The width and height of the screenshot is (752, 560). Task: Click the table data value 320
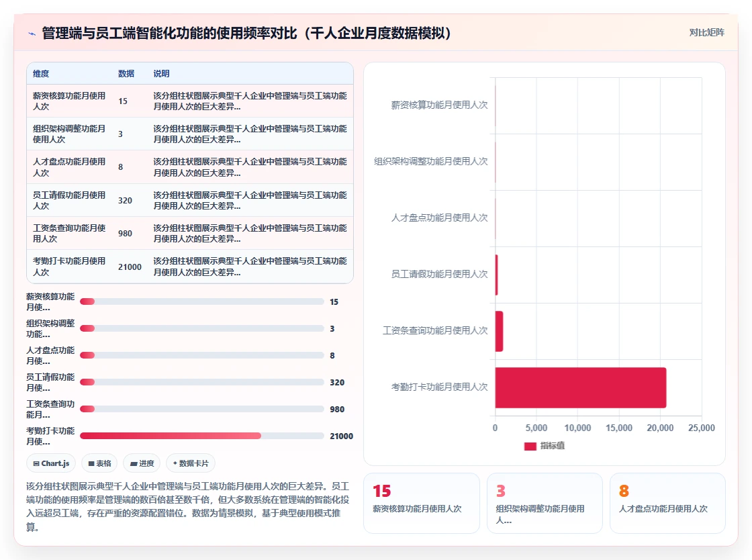click(x=125, y=200)
